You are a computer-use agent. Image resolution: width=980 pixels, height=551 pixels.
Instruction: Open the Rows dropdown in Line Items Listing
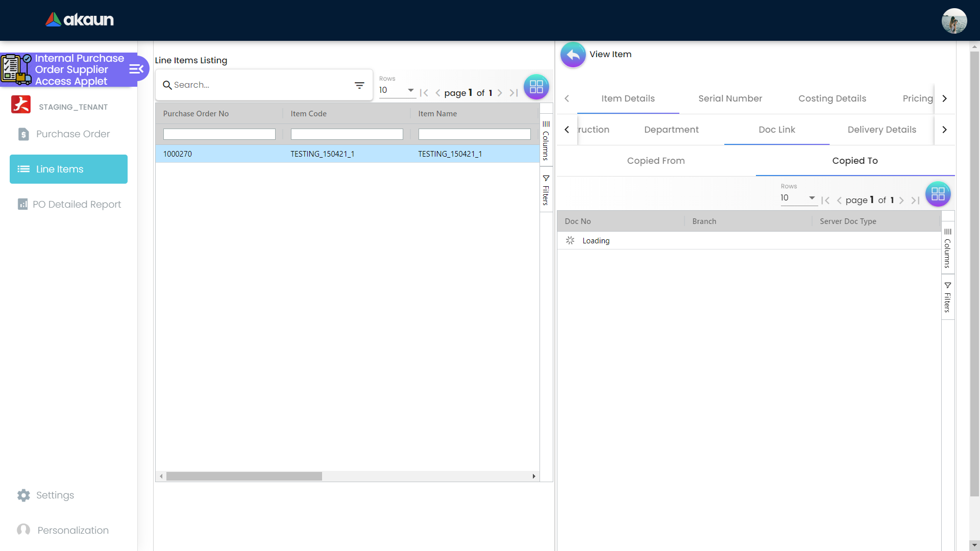396,90
